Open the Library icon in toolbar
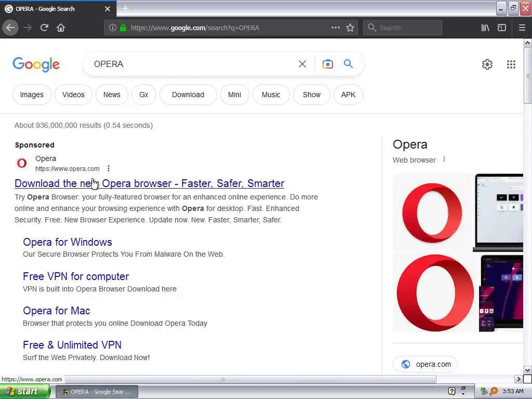This screenshot has height=399, width=532. (485, 28)
